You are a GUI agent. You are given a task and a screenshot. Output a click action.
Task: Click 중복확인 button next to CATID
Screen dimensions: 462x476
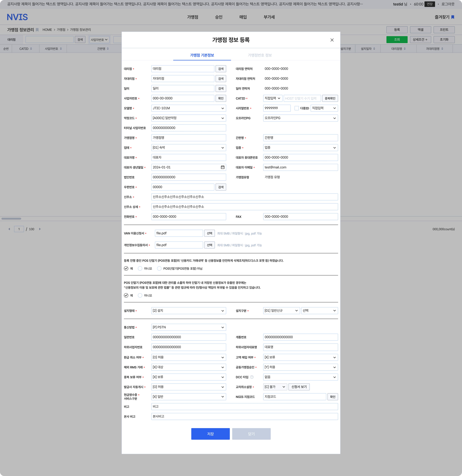pyautogui.click(x=330, y=98)
